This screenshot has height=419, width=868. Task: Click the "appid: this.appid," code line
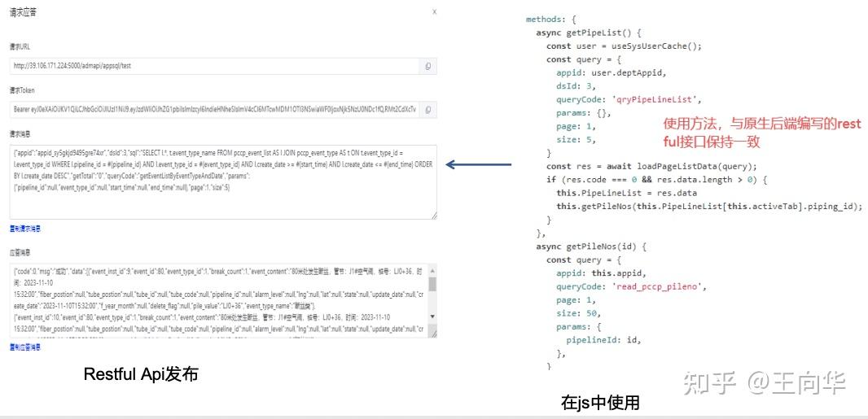pyautogui.click(x=601, y=273)
